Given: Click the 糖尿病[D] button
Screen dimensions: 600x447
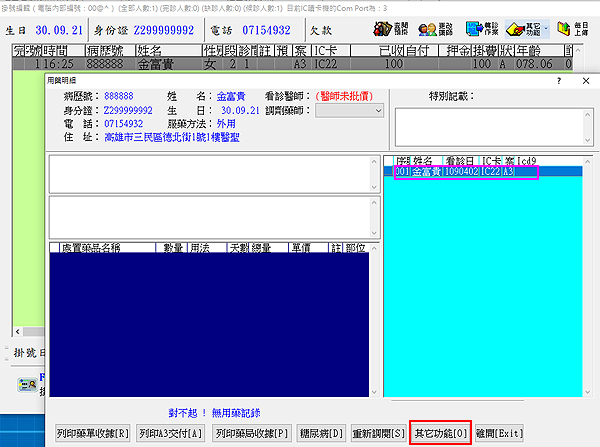Looking at the screenshot, I should tap(320, 433).
